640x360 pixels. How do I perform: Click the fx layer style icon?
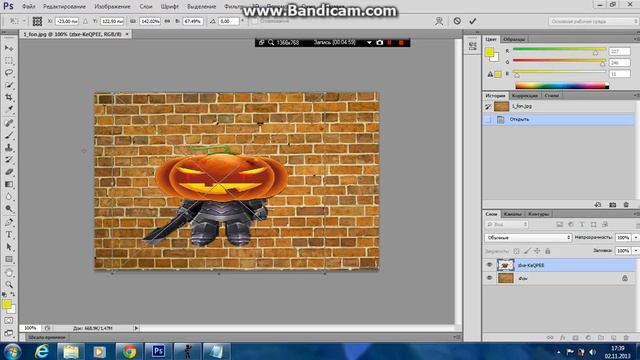point(562,338)
